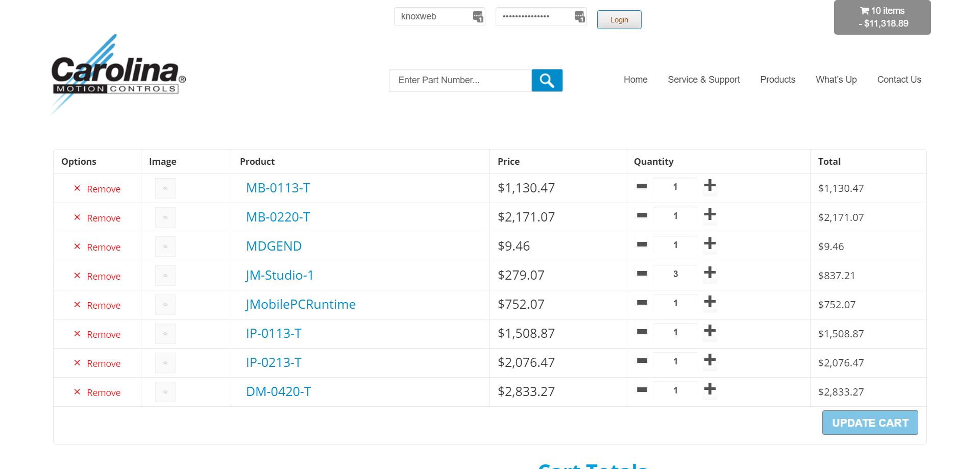Open MB-0220-T product link
The width and height of the screenshot is (980, 469).
point(278,217)
